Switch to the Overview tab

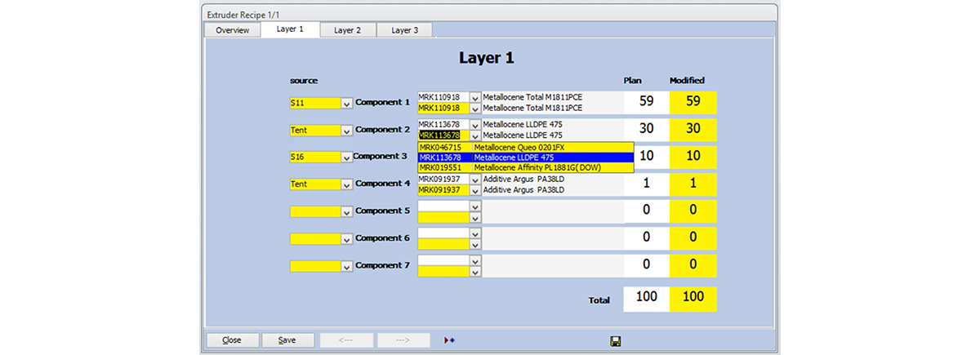coord(232,30)
